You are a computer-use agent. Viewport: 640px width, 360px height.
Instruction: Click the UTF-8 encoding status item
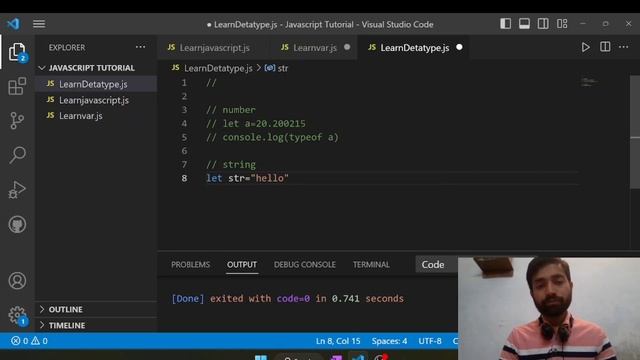430,341
